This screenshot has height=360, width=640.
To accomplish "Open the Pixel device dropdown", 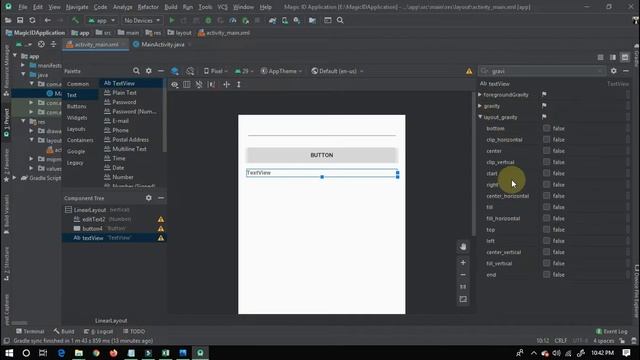I will (216, 71).
